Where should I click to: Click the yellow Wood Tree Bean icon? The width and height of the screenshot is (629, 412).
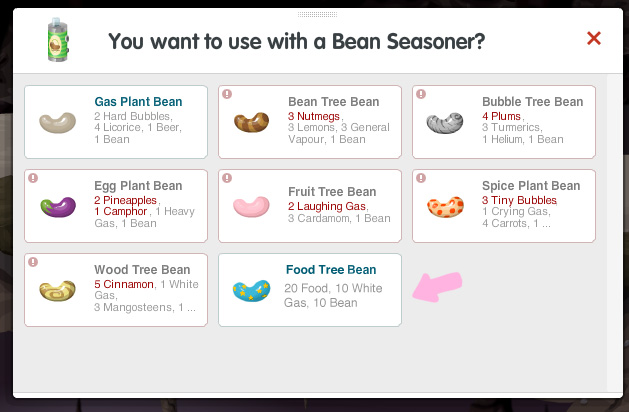click(x=58, y=291)
